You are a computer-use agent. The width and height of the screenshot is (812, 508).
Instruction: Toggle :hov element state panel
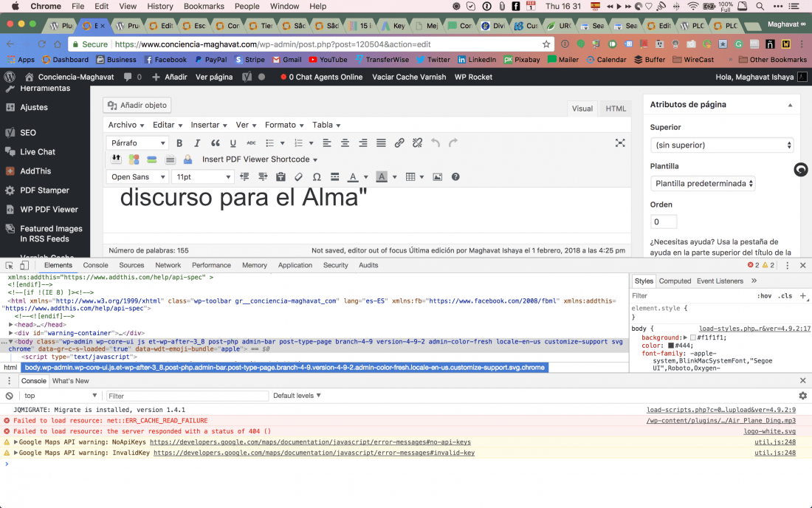pyautogui.click(x=764, y=295)
